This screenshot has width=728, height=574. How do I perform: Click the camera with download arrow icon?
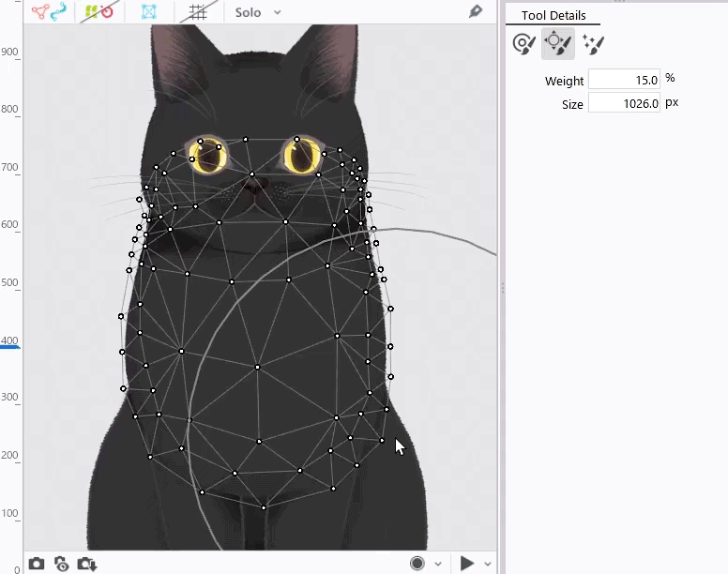pos(87,564)
